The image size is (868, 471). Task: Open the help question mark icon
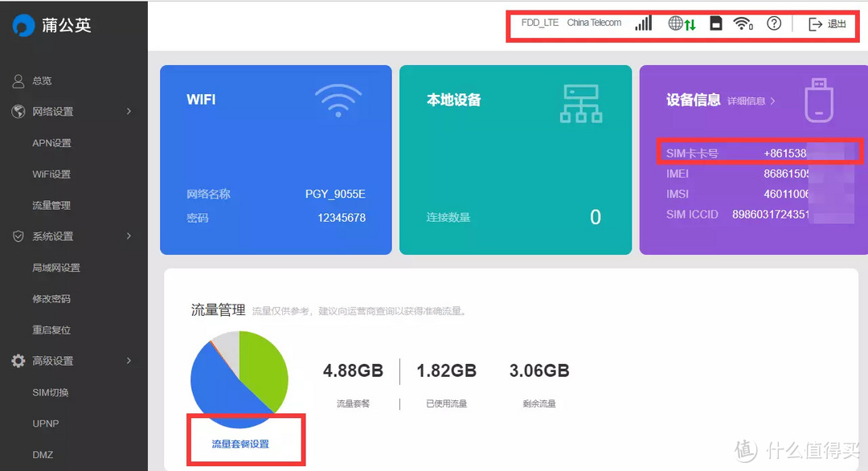[x=773, y=23]
